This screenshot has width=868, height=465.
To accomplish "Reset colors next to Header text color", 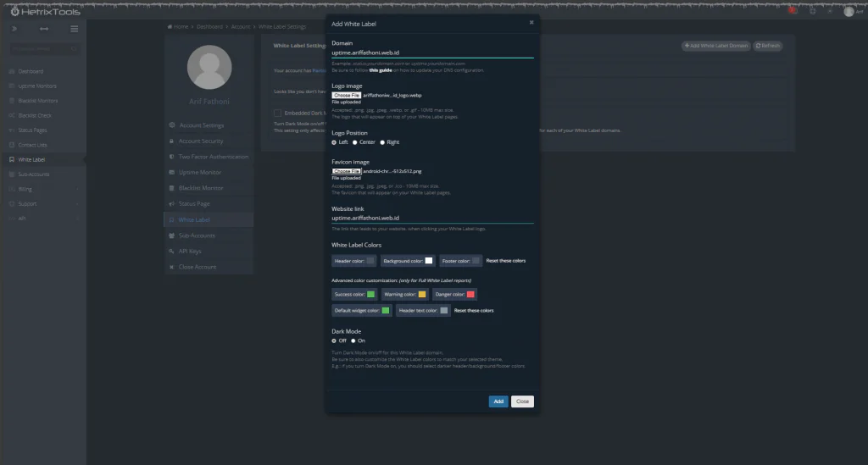I will click(473, 311).
